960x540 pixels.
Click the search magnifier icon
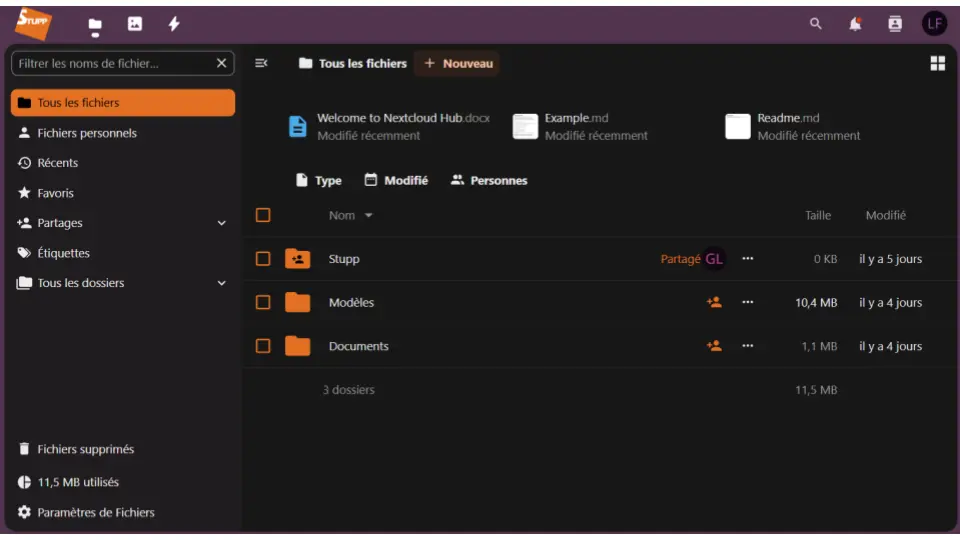[816, 24]
